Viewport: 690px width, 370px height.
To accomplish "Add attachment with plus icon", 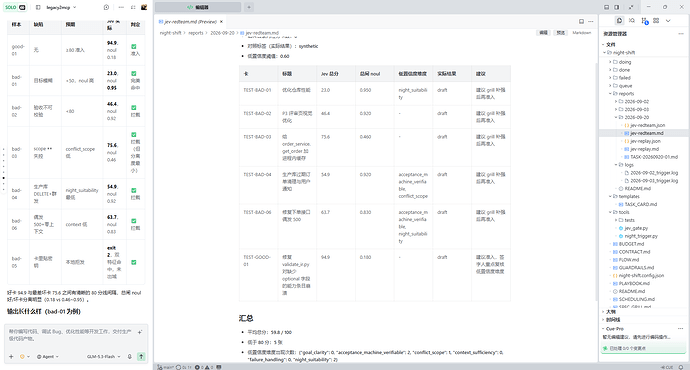I will pyautogui.click(x=11, y=357).
